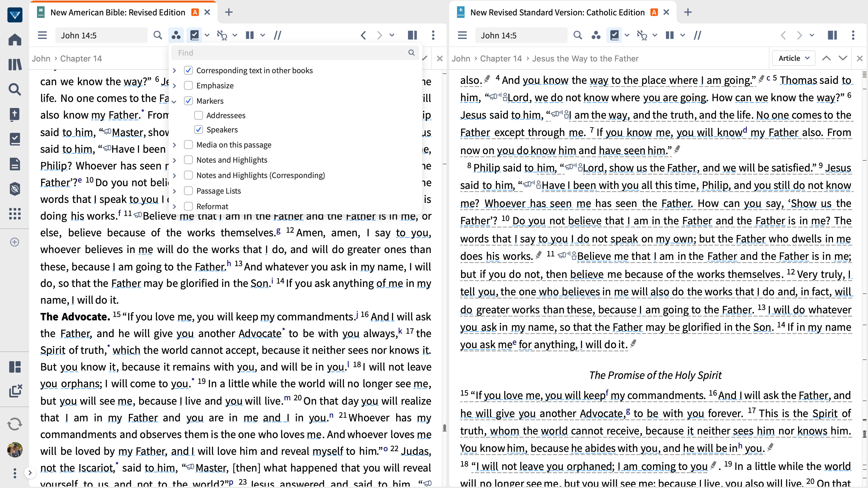This screenshot has height=488, width=868.
Task: Open dropdown arrow beside NRSV parallel resources icon
Action: click(682, 35)
